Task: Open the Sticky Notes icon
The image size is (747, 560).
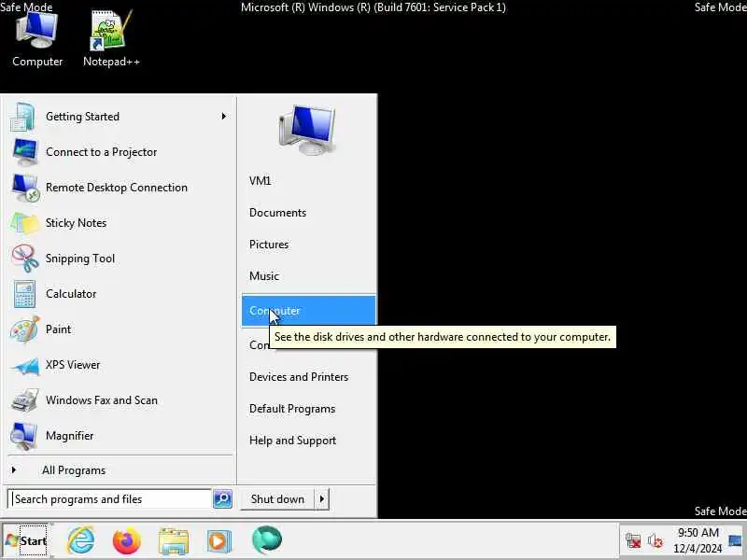Action: click(x=24, y=223)
